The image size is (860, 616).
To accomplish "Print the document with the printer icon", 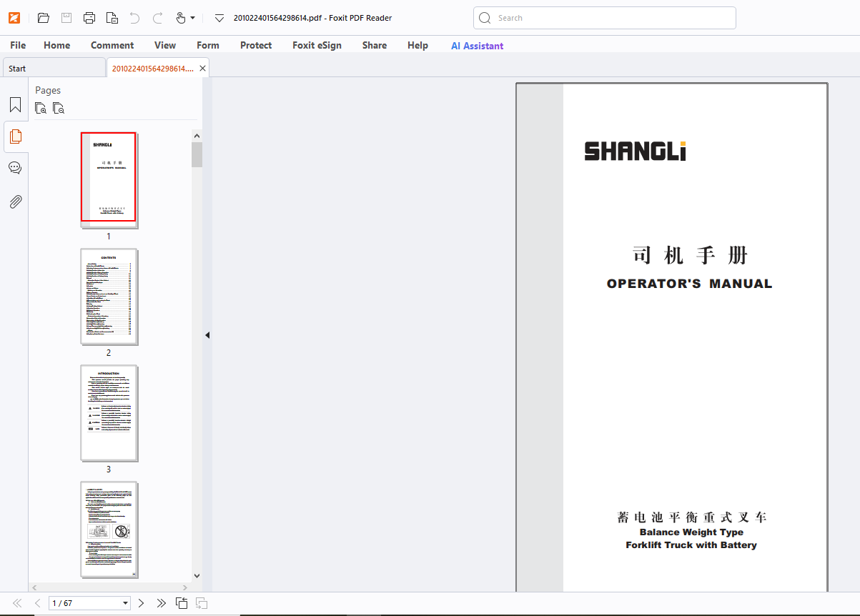I will [x=89, y=18].
